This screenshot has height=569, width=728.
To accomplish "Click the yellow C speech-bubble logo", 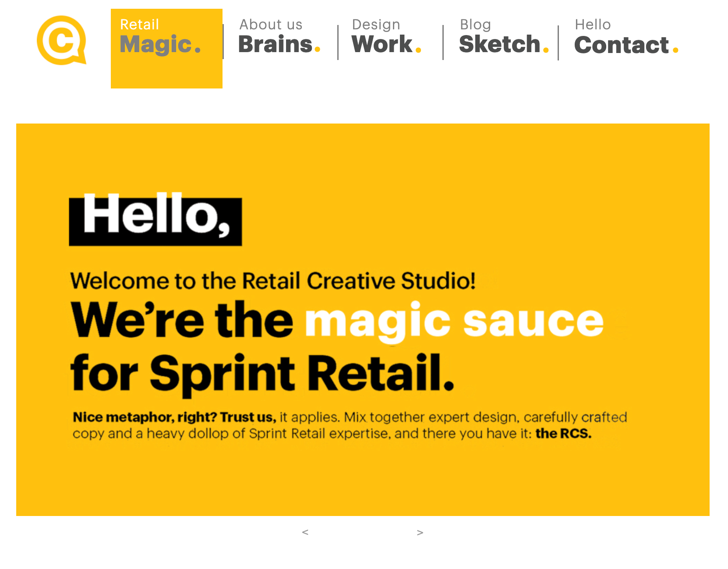I will (61, 40).
